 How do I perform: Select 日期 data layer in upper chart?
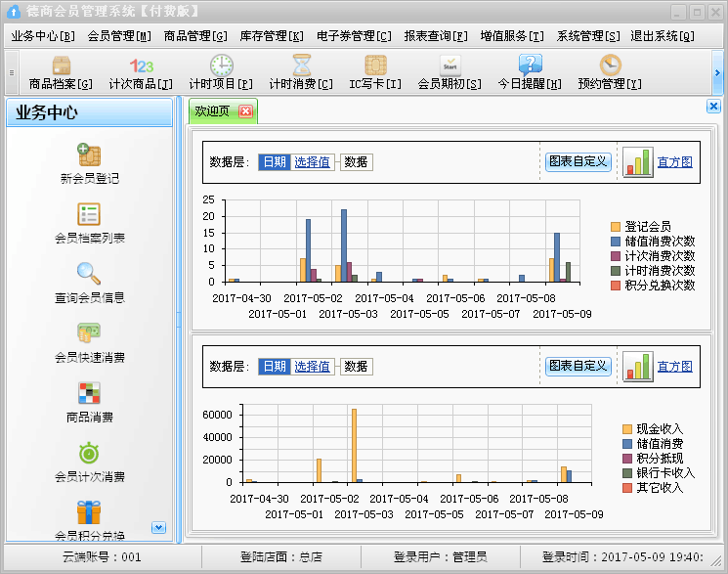click(275, 162)
